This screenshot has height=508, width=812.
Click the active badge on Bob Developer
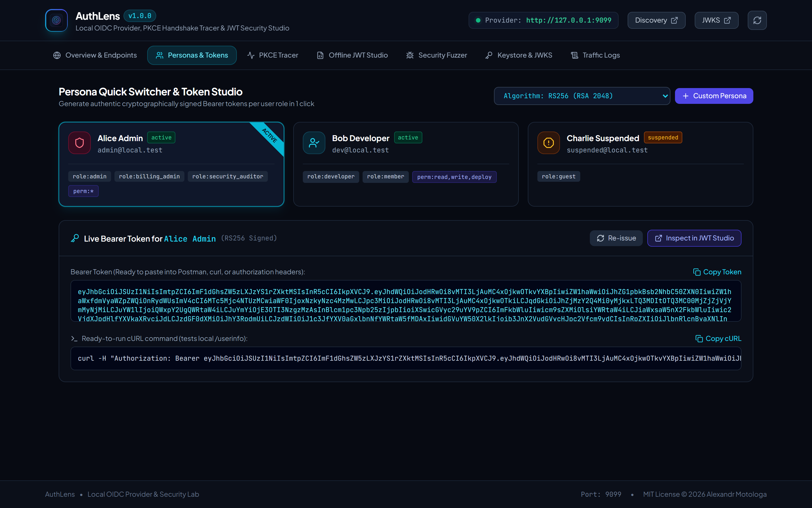pyautogui.click(x=408, y=137)
